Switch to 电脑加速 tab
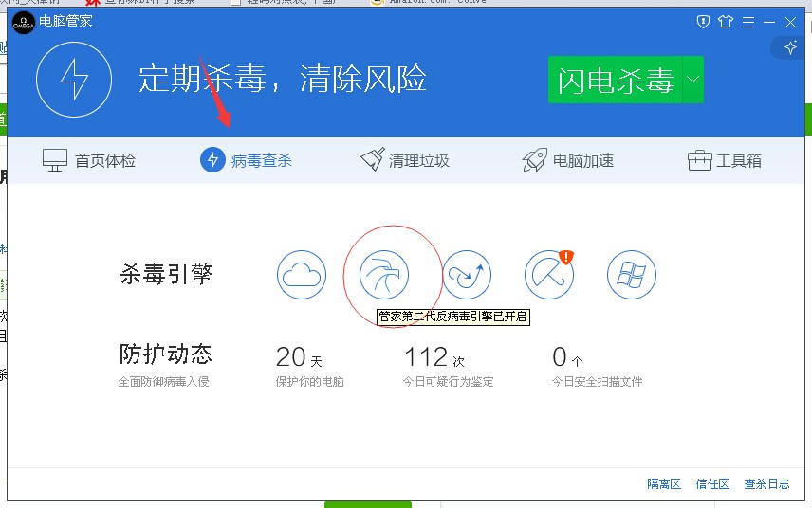 pyautogui.click(x=568, y=160)
